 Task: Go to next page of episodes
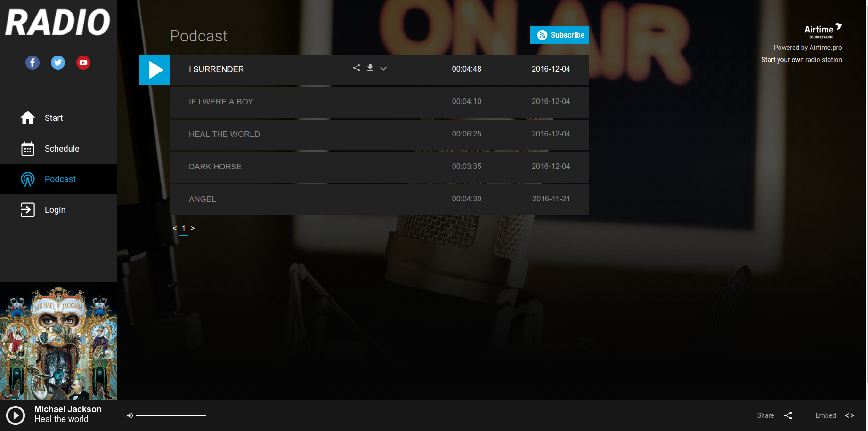193,228
